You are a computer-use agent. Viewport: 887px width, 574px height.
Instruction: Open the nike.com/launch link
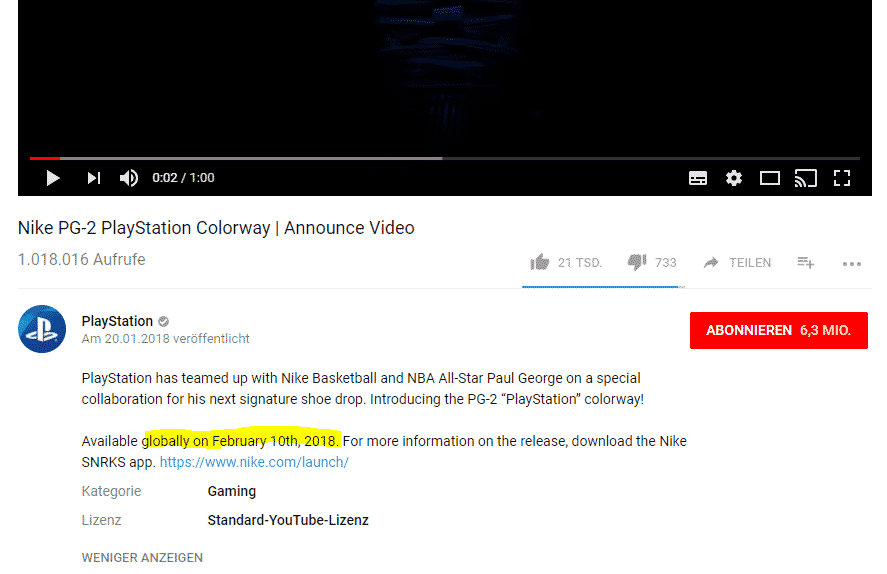(254, 462)
